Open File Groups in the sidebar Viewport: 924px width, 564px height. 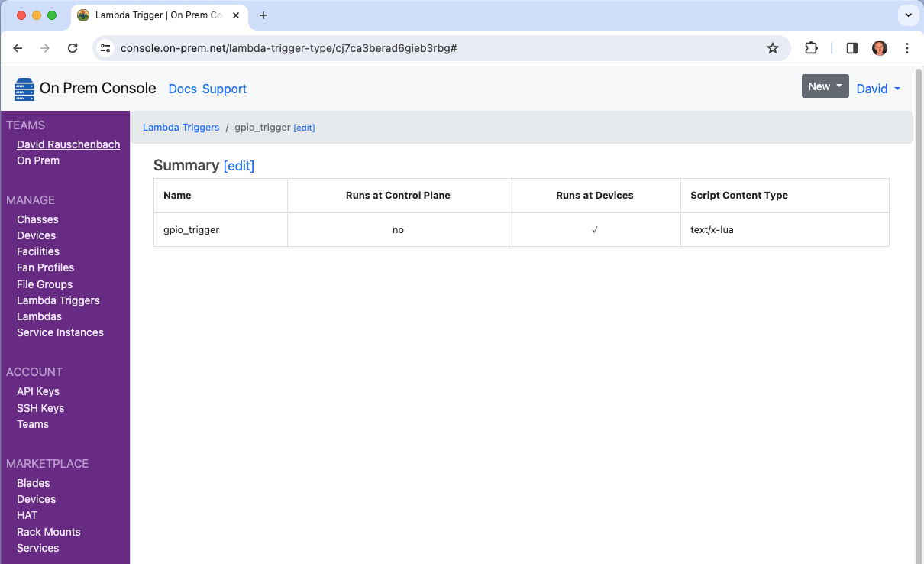[x=44, y=284]
